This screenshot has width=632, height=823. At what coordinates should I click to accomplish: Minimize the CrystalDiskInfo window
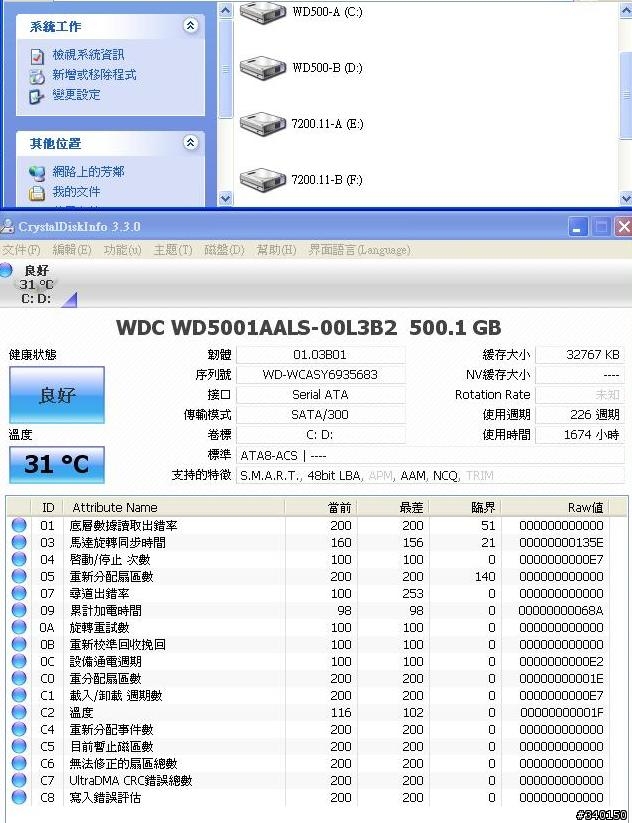pyautogui.click(x=578, y=227)
